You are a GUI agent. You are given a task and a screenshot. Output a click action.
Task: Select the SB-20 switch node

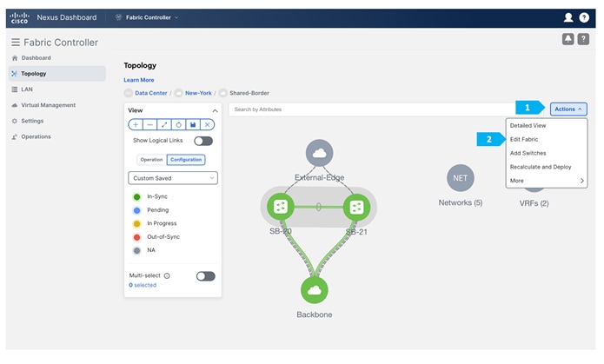(x=281, y=207)
